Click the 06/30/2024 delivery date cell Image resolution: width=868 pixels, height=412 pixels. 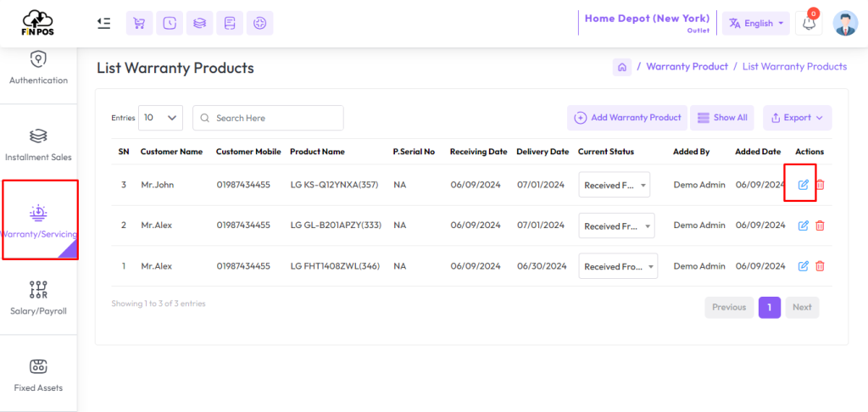click(x=542, y=266)
